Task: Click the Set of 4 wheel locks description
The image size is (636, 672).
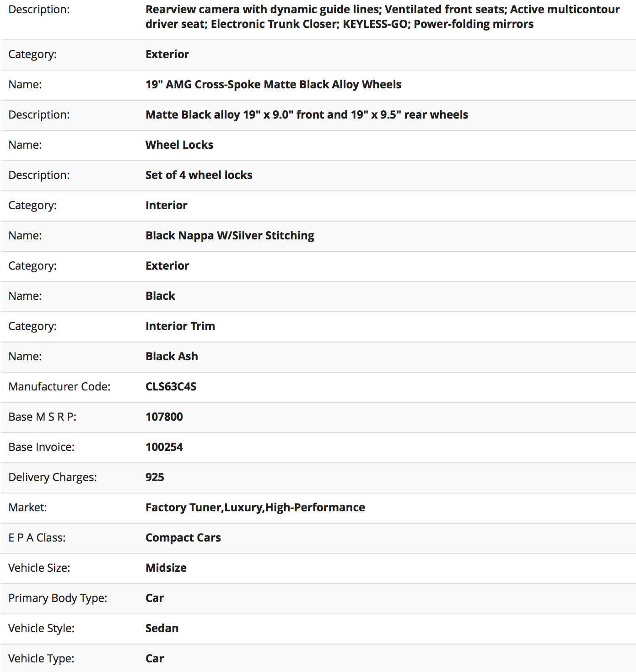Action: point(199,175)
